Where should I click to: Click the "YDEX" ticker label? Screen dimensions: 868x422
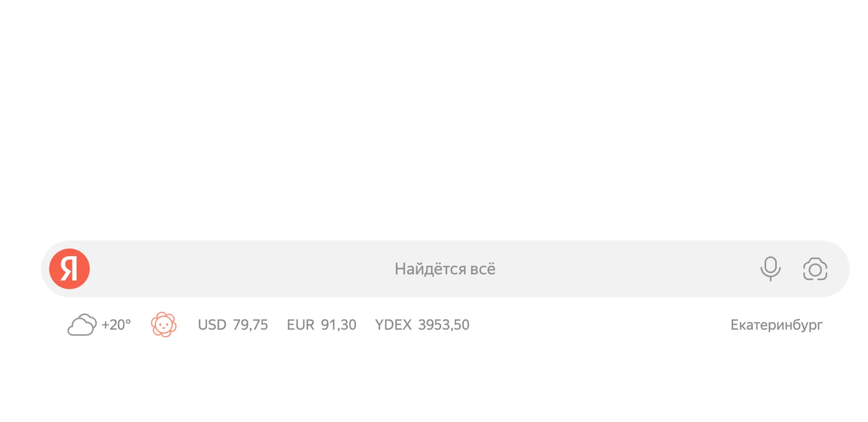pos(393,325)
